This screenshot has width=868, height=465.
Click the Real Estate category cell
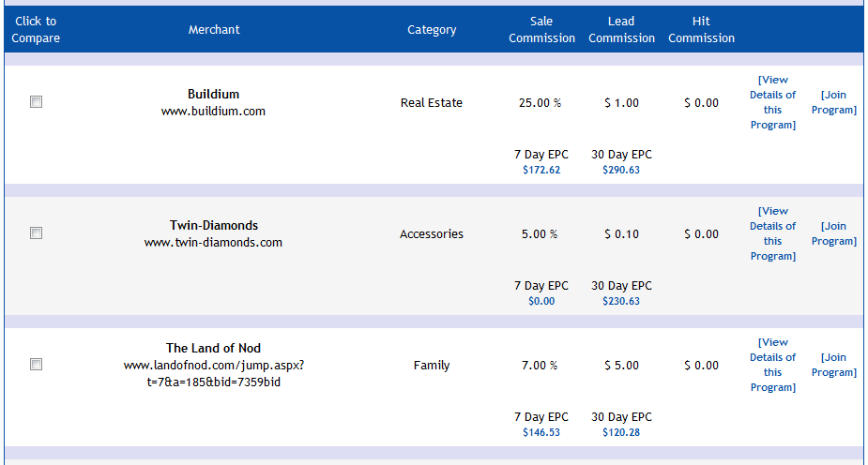(x=432, y=103)
